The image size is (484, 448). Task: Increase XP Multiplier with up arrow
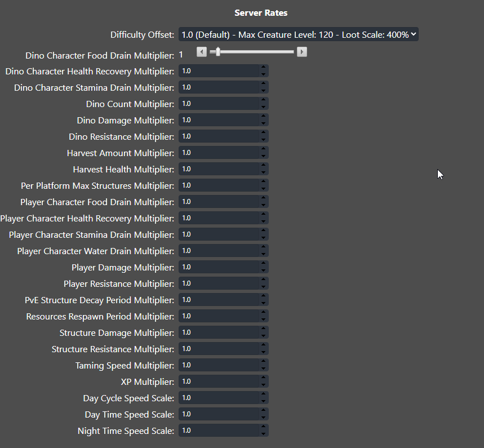(263, 379)
